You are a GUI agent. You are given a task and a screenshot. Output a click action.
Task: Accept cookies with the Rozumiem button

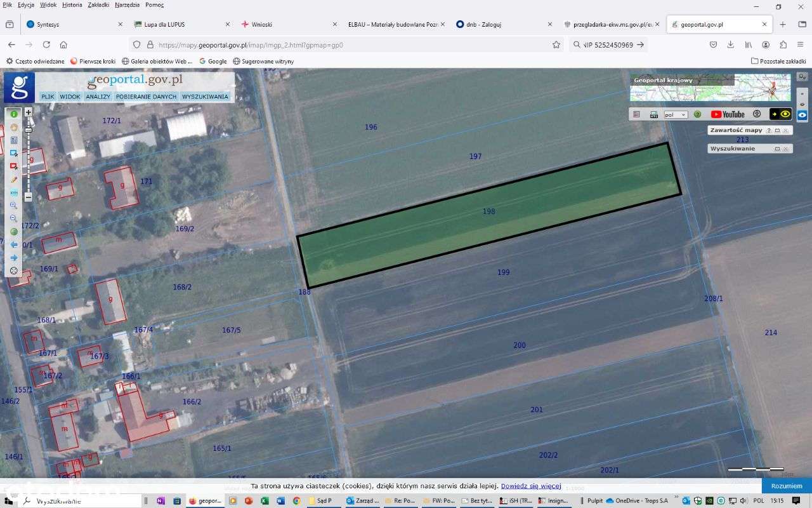point(787,486)
